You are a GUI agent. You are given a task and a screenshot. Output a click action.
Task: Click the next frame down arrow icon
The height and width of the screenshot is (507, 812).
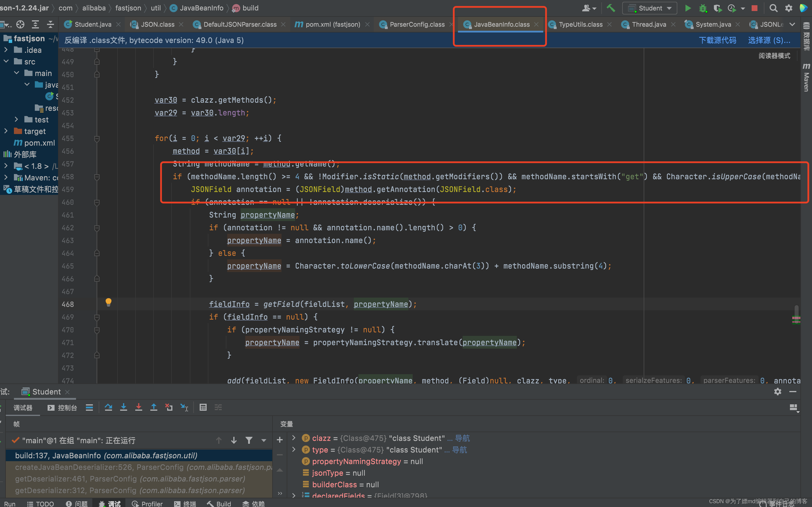pyautogui.click(x=234, y=440)
